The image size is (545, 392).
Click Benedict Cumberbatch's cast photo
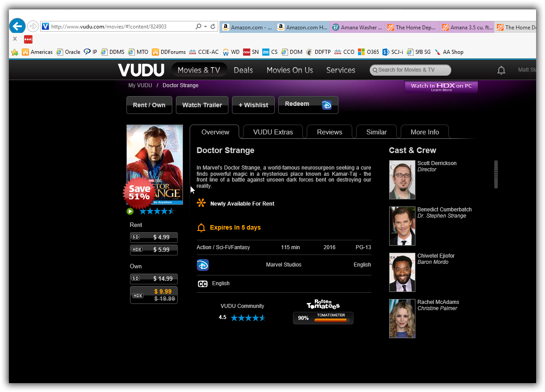pyautogui.click(x=402, y=226)
